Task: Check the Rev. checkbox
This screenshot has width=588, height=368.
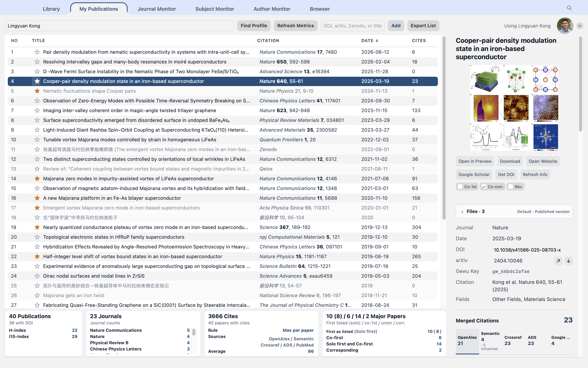Action: (x=510, y=187)
